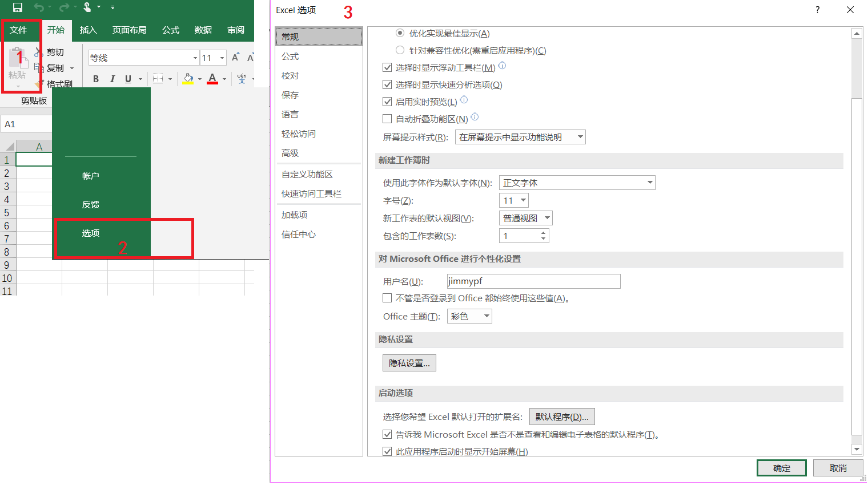Click 取消 to cancel options
The image size is (868, 485).
[838, 468]
